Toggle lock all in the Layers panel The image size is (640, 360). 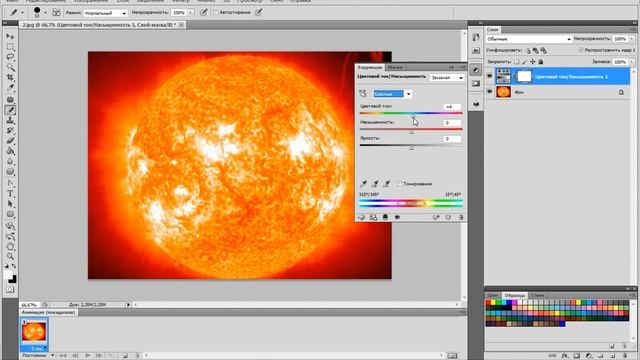click(x=541, y=62)
